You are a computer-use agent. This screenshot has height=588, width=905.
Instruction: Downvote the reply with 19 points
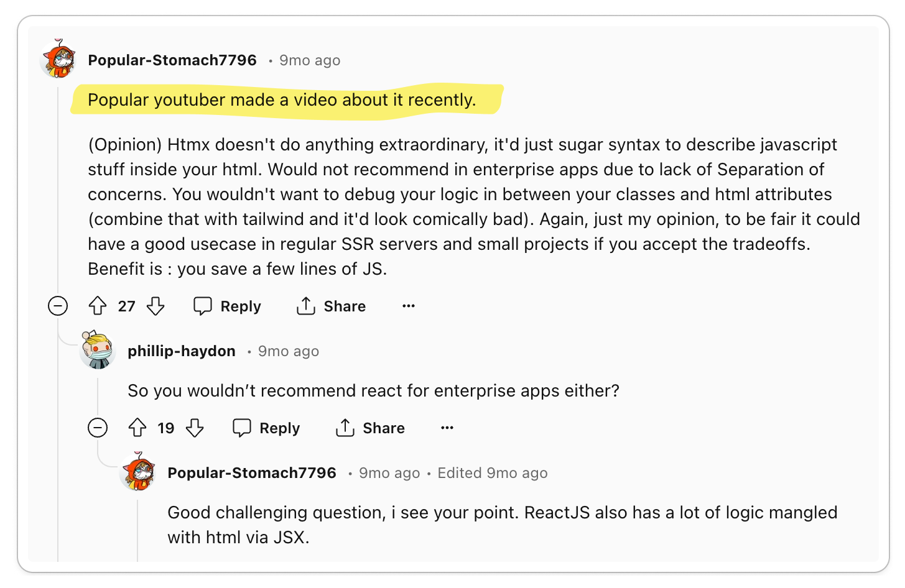coord(195,428)
